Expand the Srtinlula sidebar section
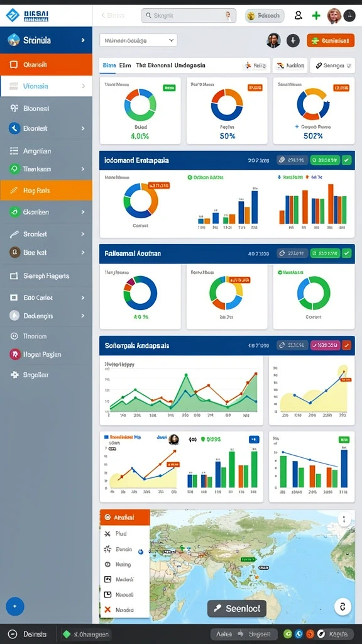 click(x=83, y=40)
